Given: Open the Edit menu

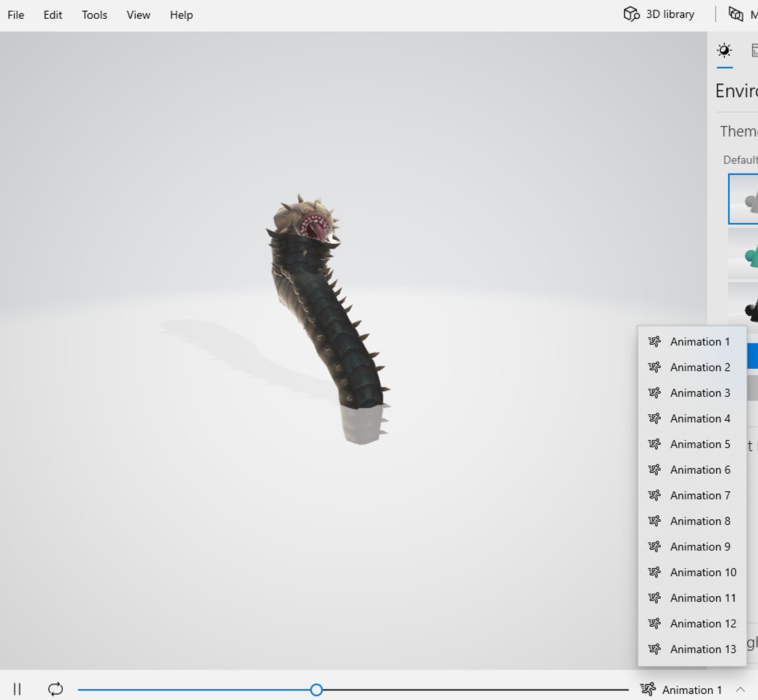Looking at the screenshot, I should coord(52,15).
